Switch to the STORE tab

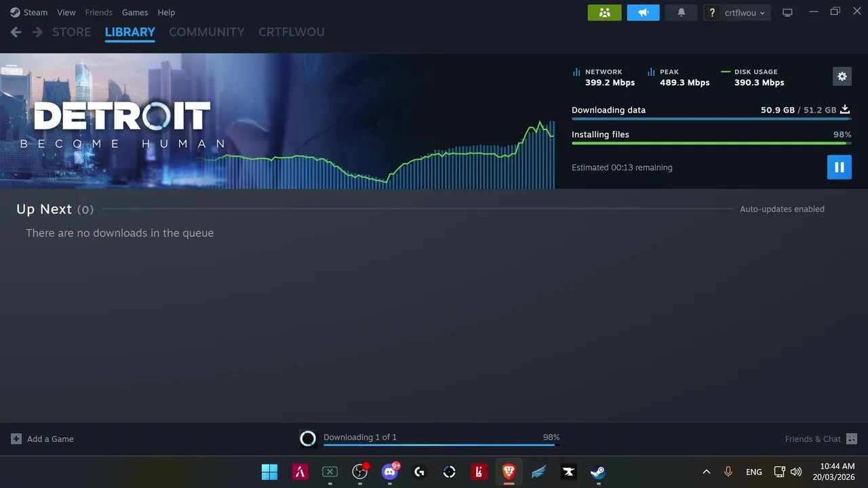point(72,32)
